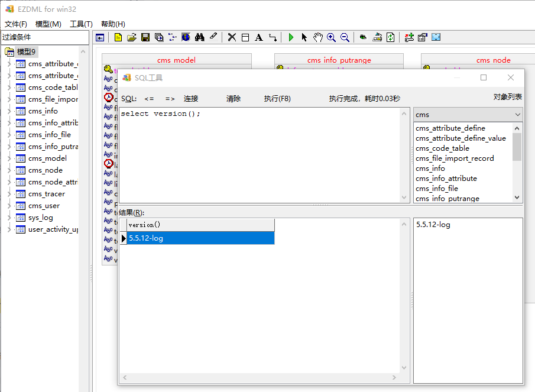Expand the cms_info_file tree node

coord(9,135)
